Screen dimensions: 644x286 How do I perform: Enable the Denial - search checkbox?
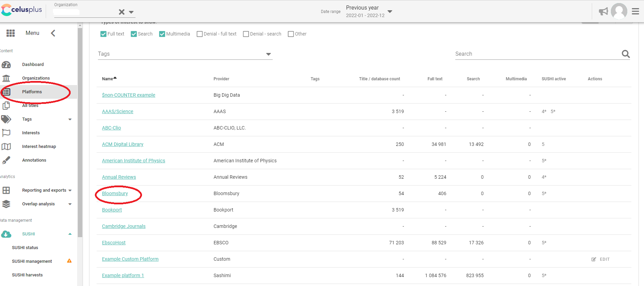246,34
